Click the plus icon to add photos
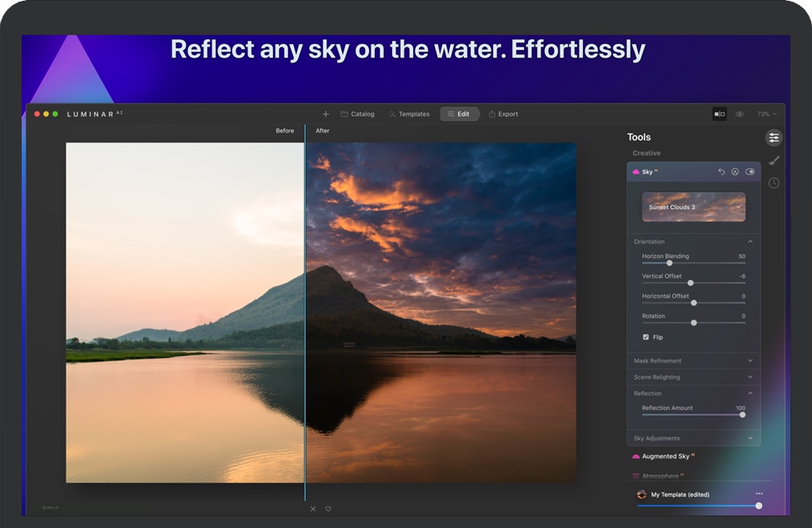Image resolution: width=812 pixels, height=528 pixels. pos(326,114)
